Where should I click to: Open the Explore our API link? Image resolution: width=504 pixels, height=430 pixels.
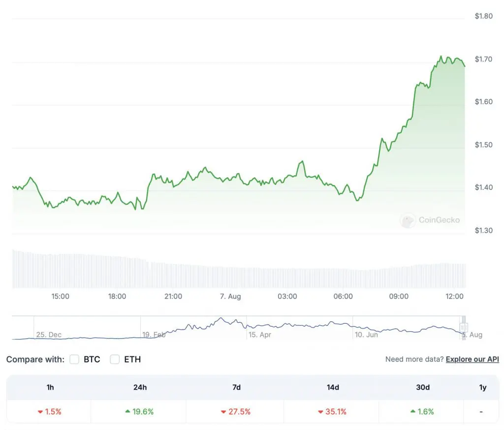pos(472,359)
